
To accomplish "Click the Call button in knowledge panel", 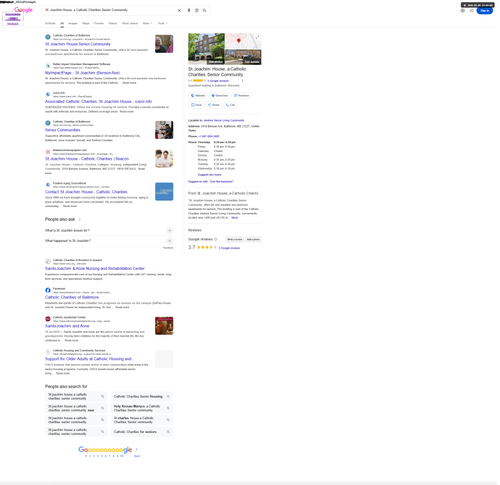I will click(230, 105).
